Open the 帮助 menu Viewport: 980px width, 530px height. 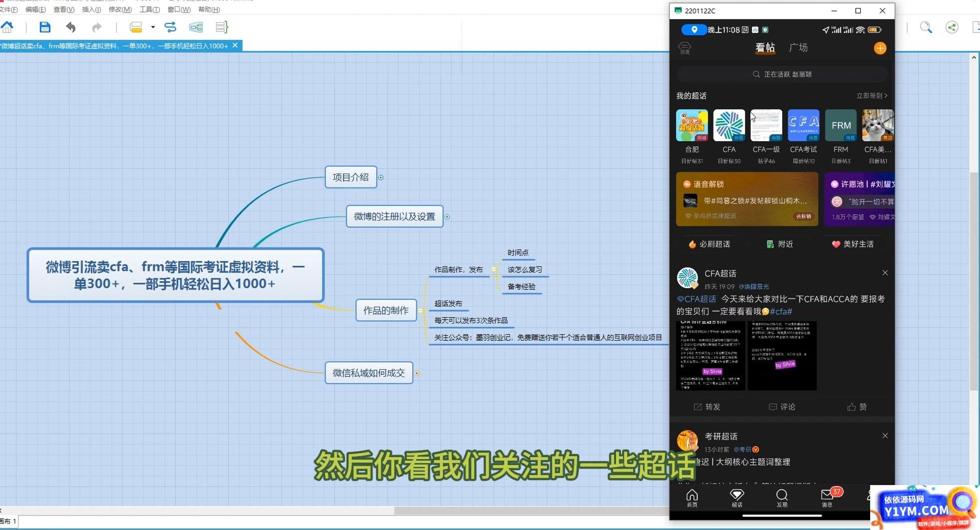point(209,9)
